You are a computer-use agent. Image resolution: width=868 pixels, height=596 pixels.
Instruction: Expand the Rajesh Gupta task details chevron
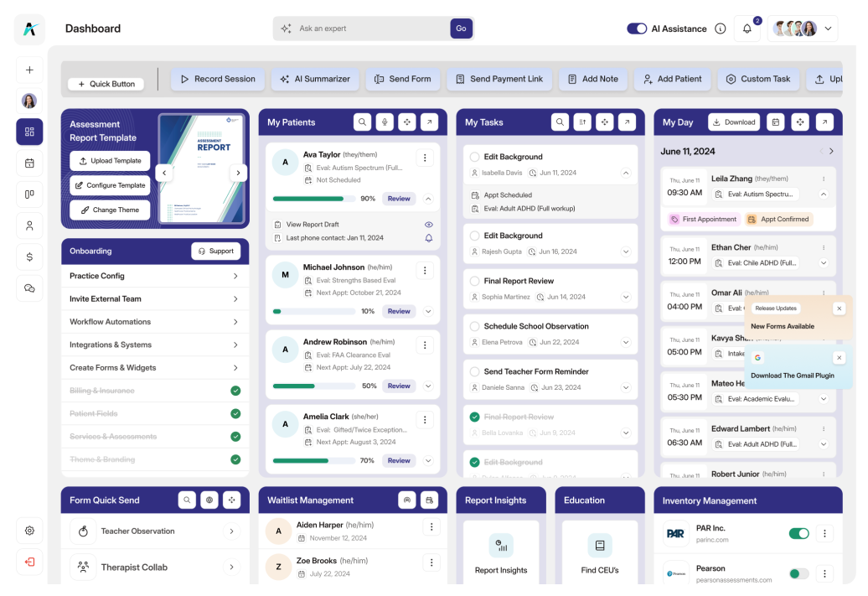(625, 251)
